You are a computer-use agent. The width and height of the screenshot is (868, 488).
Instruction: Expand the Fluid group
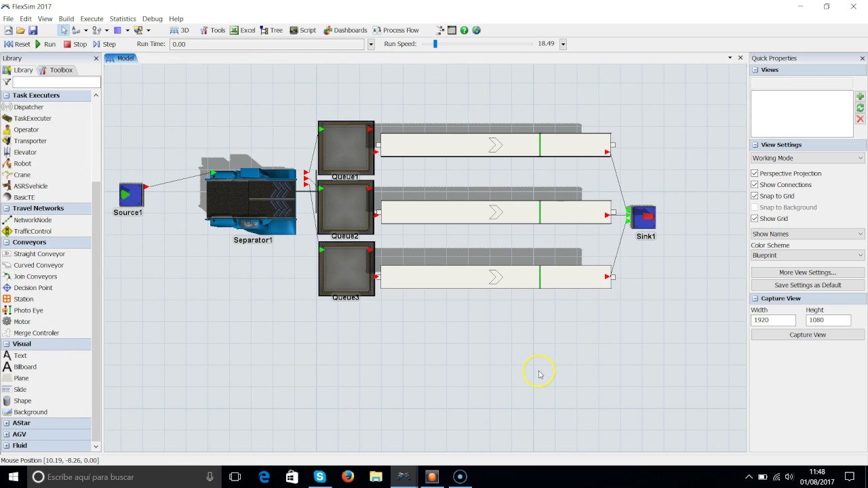coord(7,446)
